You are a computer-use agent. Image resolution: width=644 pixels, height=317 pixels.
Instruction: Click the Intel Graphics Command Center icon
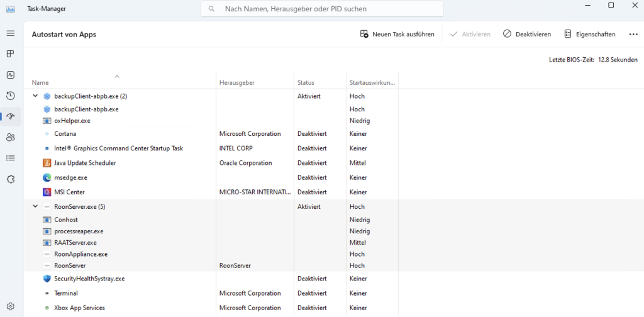[47, 148]
